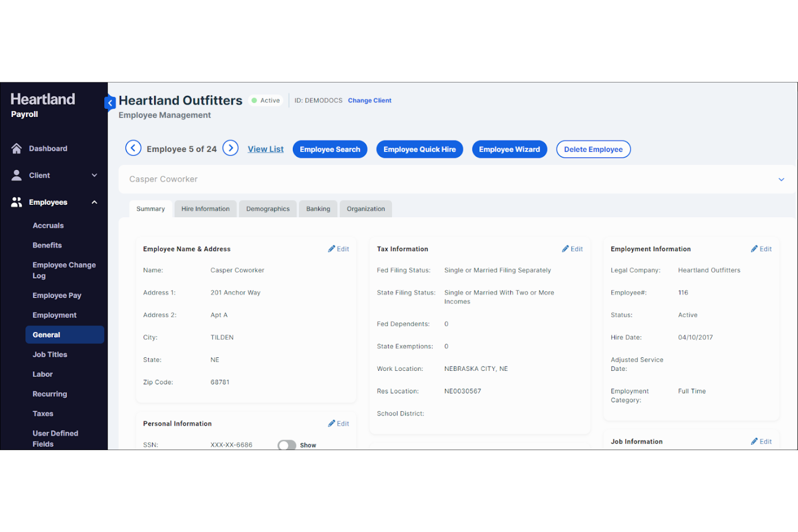Click the Active status badge
Screen dimensions: 798x532
pos(266,100)
